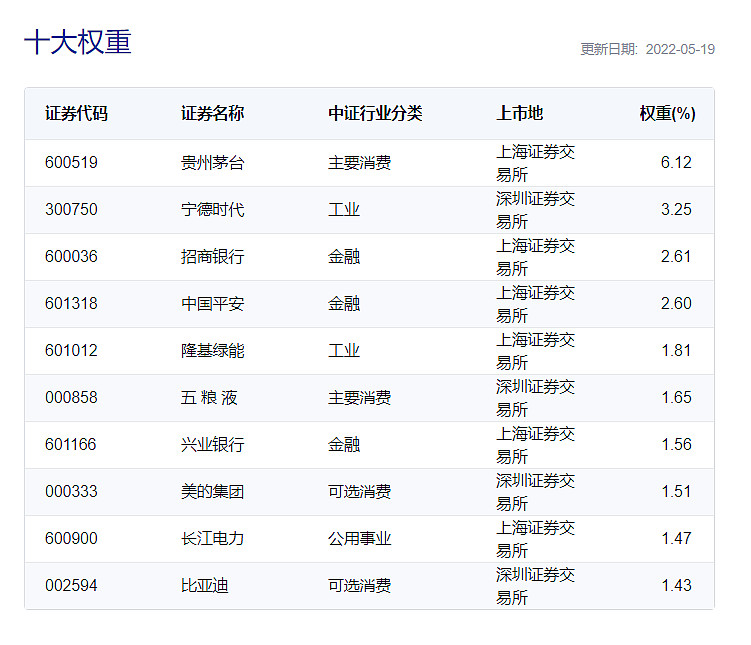Click 主要消费 in the 五粮液 row
751x645 pixels.
pyautogui.click(x=360, y=397)
